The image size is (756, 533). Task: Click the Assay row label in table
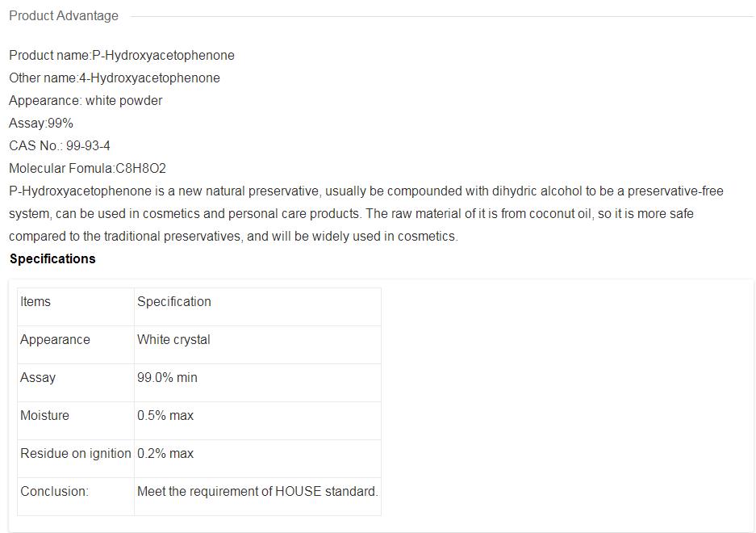tap(38, 378)
